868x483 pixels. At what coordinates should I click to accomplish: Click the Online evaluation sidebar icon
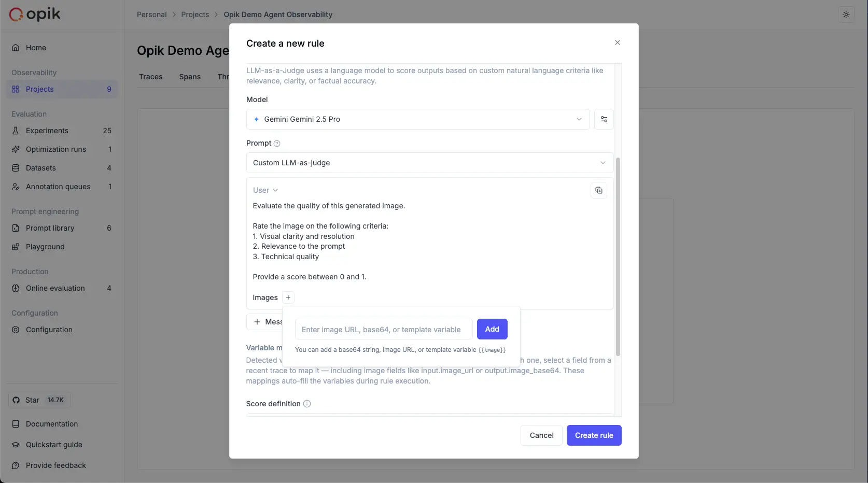[16, 288]
